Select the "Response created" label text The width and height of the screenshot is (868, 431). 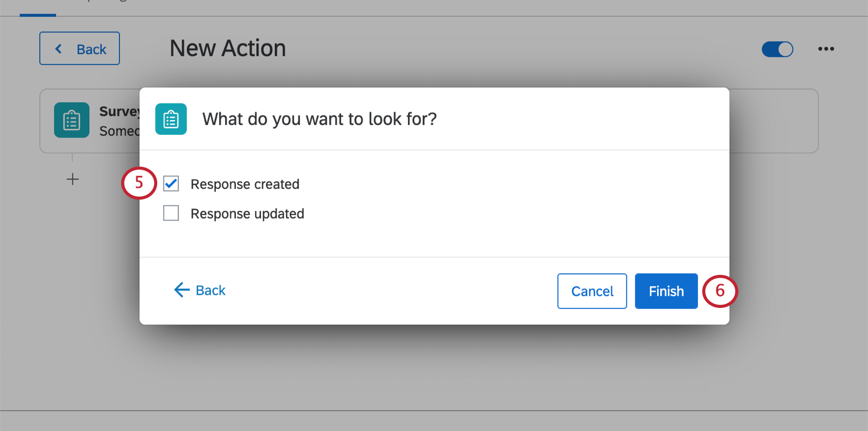point(245,184)
